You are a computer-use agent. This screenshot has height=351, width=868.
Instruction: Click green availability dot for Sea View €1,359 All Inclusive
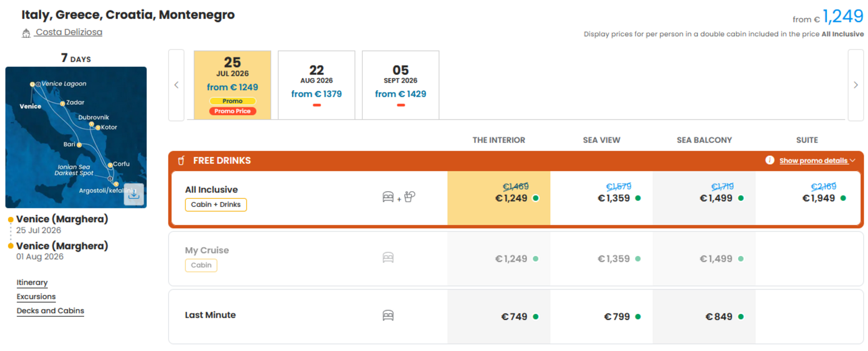pos(638,198)
